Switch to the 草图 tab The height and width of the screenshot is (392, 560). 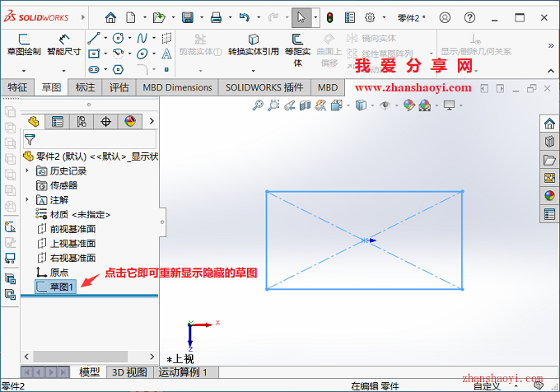[51, 87]
